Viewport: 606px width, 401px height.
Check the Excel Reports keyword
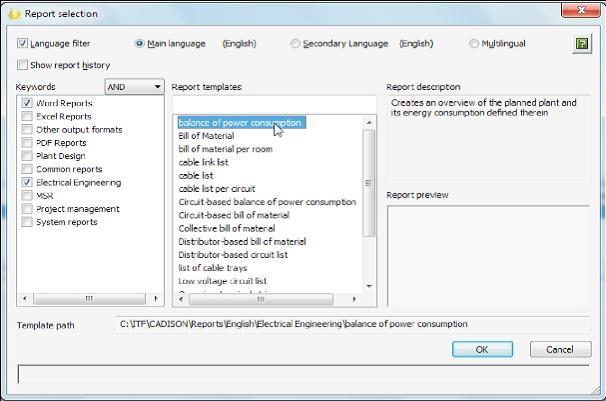coord(27,116)
